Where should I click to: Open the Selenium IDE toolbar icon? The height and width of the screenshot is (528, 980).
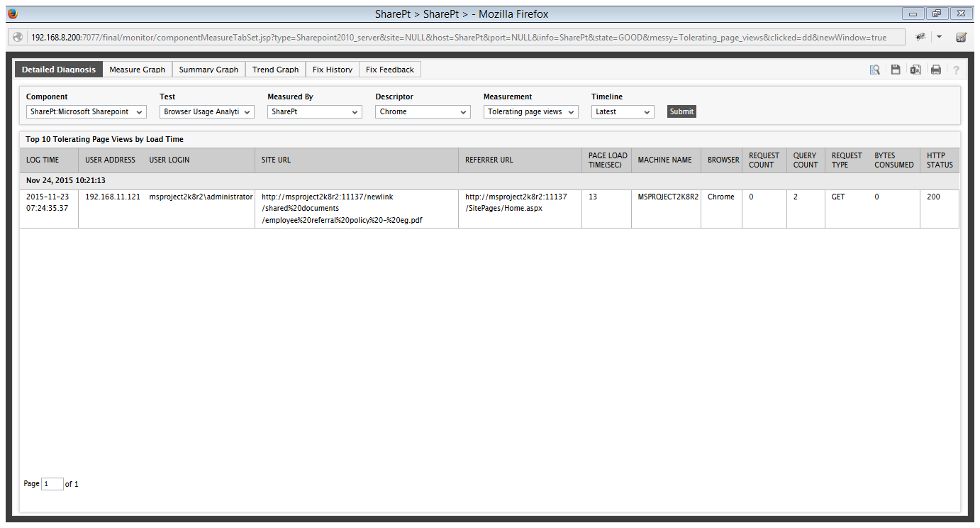tap(962, 37)
